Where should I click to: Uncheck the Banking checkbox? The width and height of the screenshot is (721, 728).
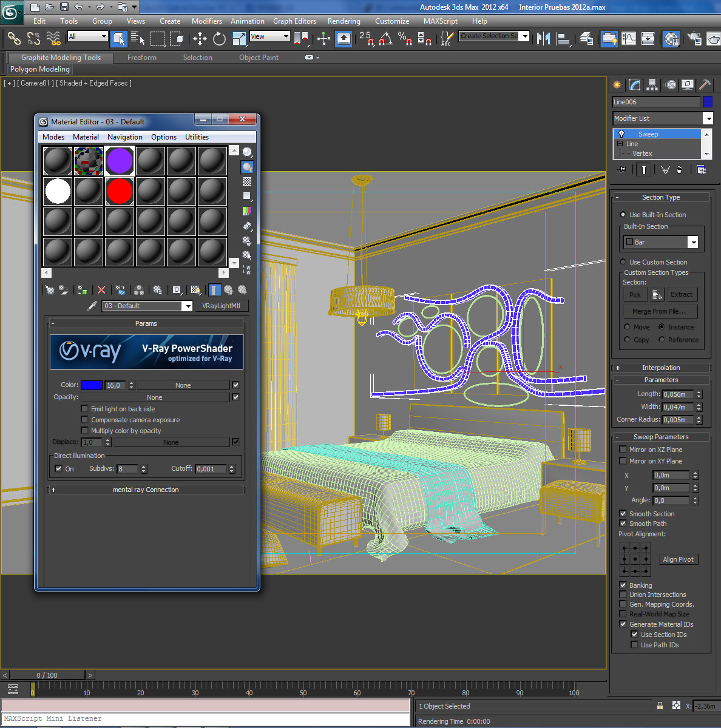point(623,585)
